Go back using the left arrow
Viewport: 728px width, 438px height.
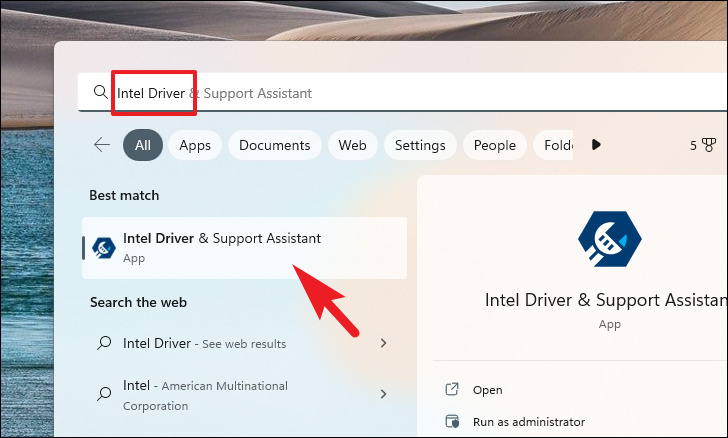[102, 145]
